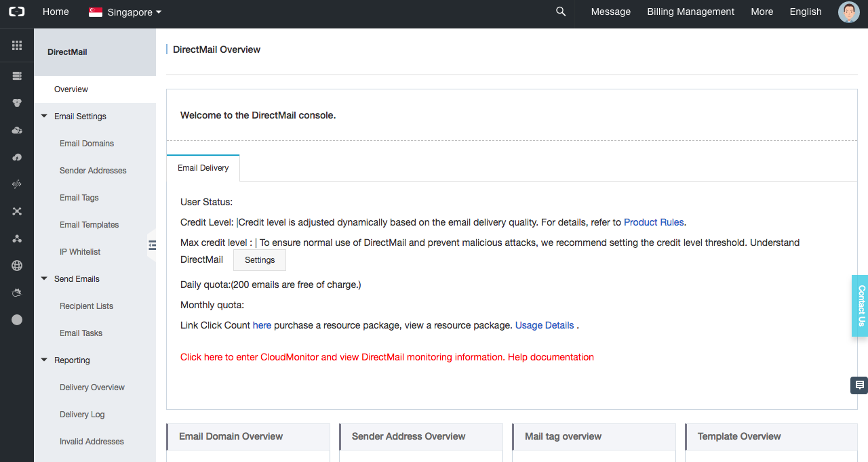Open Billing Management menu
Image resolution: width=868 pixels, height=462 pixels.
click(x=691, y=12)
